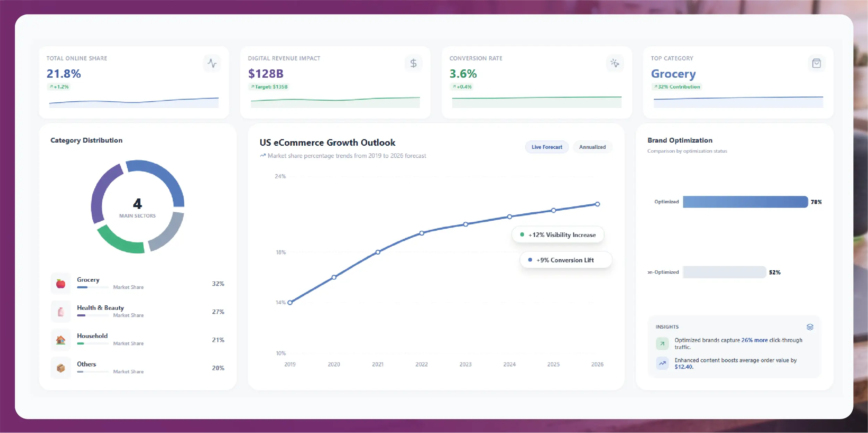
Task: Click the activity pulse icon on Total Online Share card
Action: click(x=213, y=63)
